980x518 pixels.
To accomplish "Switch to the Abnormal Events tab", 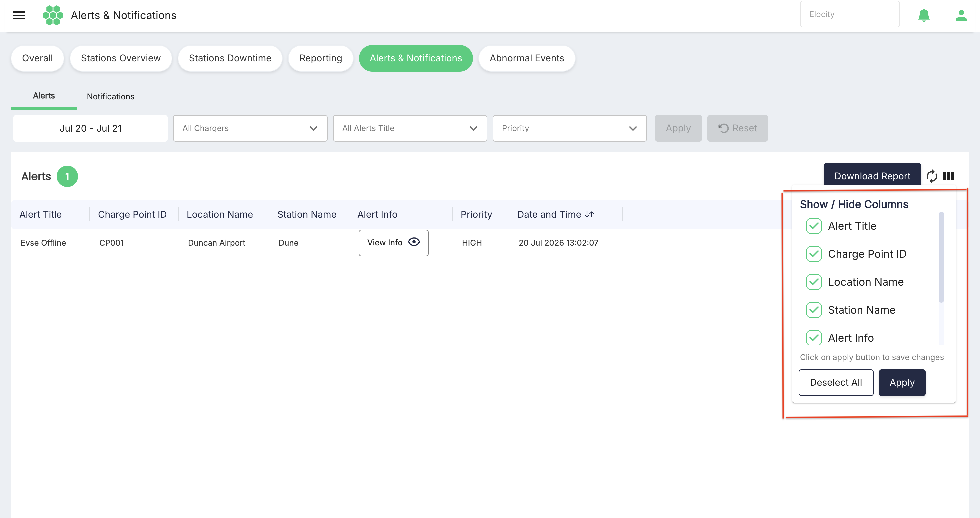I will (527, 58).
